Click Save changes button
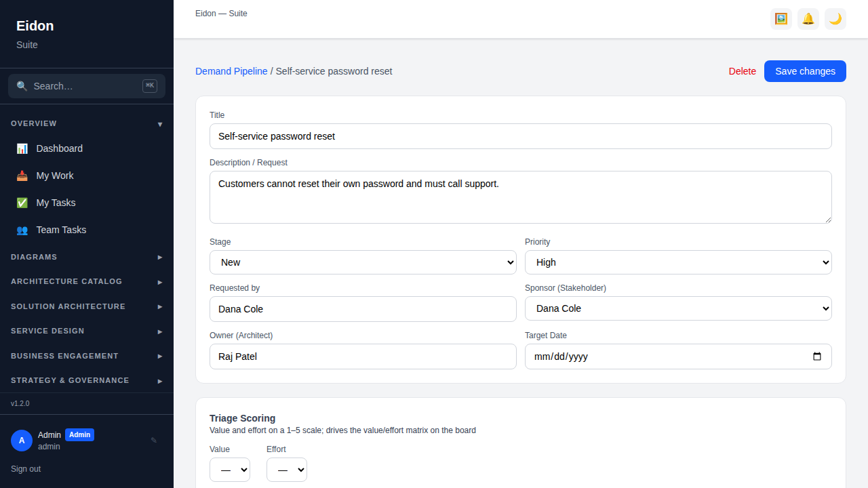 coord(805,71)
